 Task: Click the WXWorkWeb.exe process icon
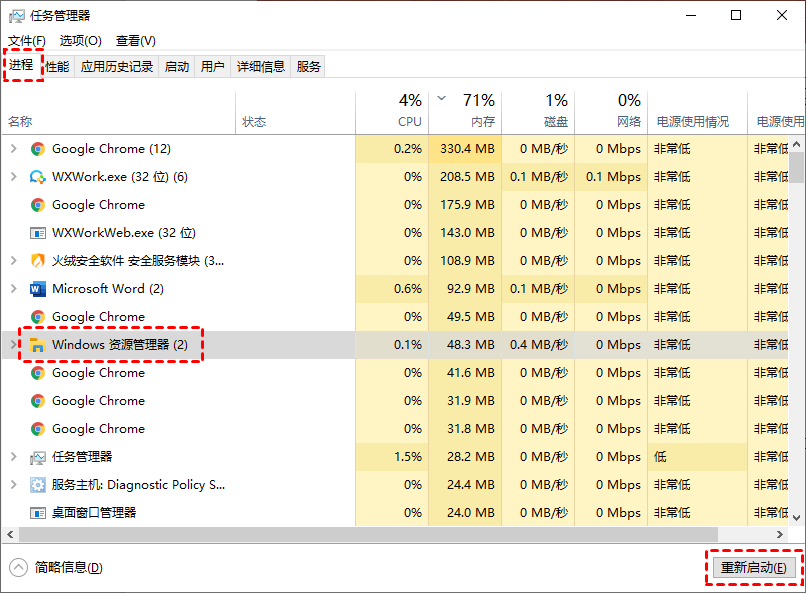(38, 233)
